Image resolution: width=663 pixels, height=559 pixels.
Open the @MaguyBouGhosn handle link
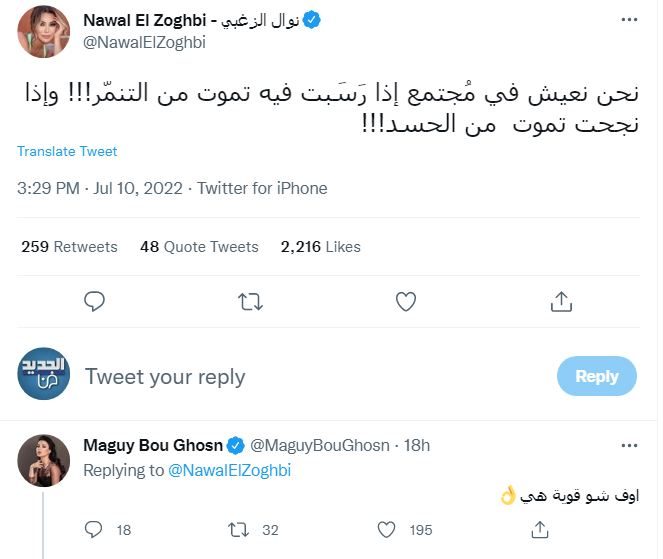tap(320, 445)
